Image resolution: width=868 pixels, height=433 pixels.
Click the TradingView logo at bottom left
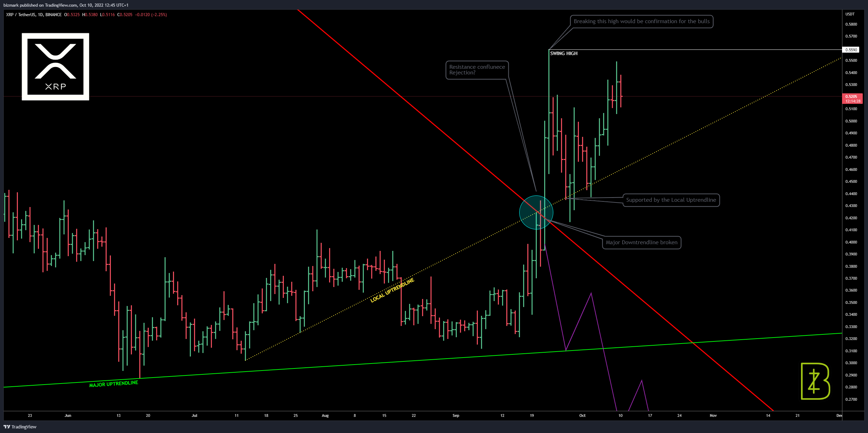[20, 427]
